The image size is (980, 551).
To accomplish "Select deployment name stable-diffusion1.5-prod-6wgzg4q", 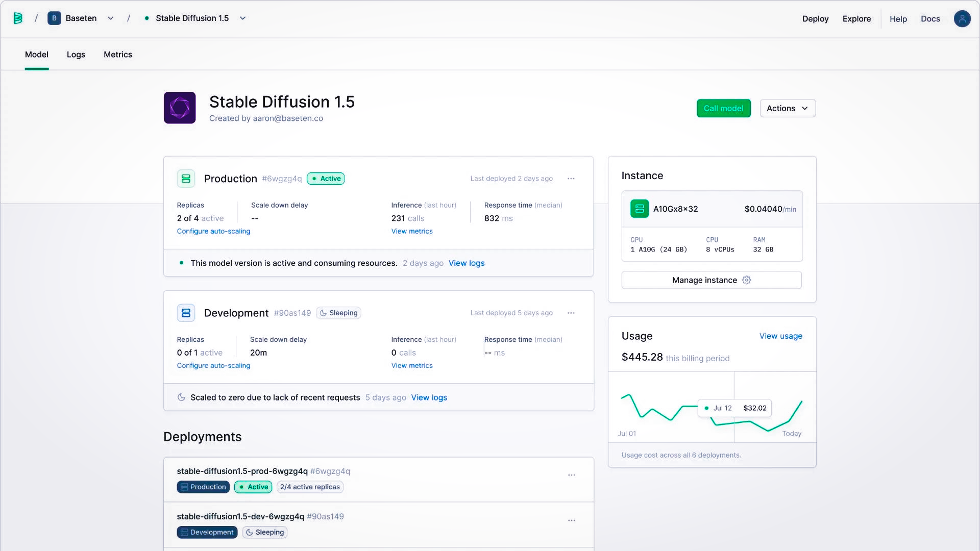I will click(242, 471).
